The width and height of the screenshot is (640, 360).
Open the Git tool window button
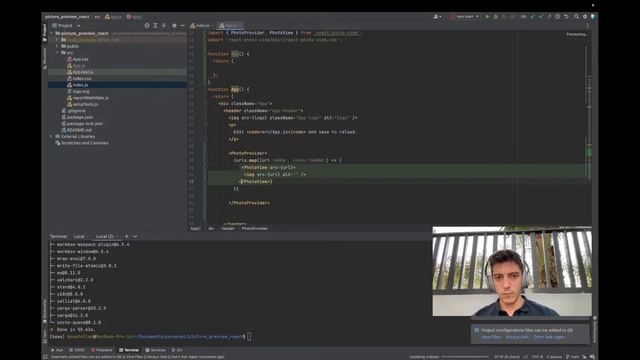[x=177, y=350]
